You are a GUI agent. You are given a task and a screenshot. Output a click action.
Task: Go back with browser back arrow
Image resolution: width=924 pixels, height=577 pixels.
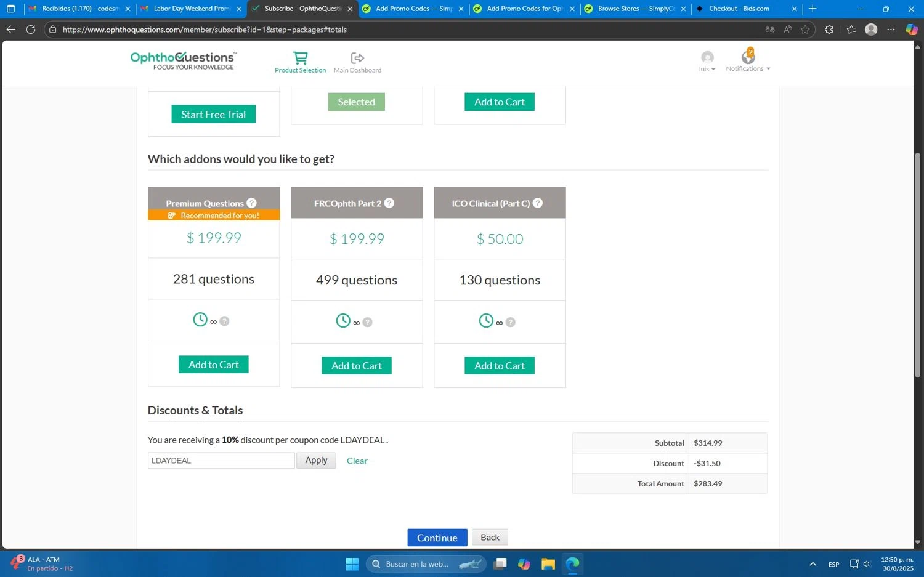pyautogui.click(x=11, y=30)
